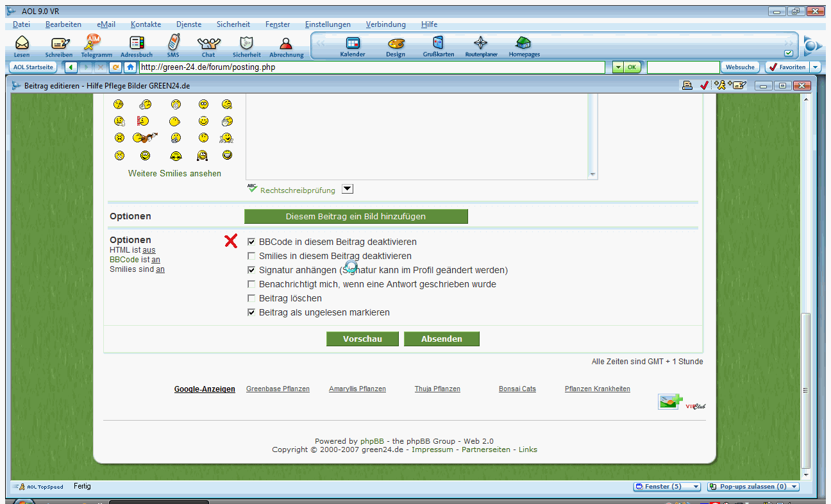
Task: Click the Grußkarten icon
Action: (x=439, y=44)
